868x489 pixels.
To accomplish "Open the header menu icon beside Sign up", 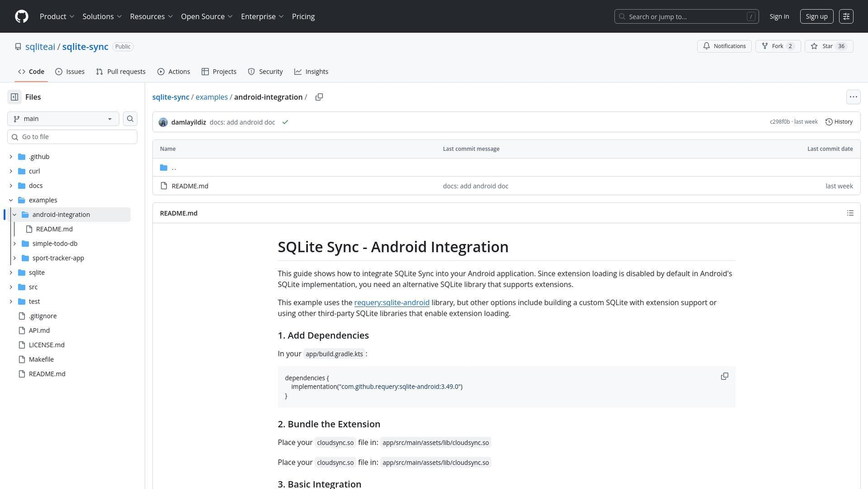I will coord(846,16).
